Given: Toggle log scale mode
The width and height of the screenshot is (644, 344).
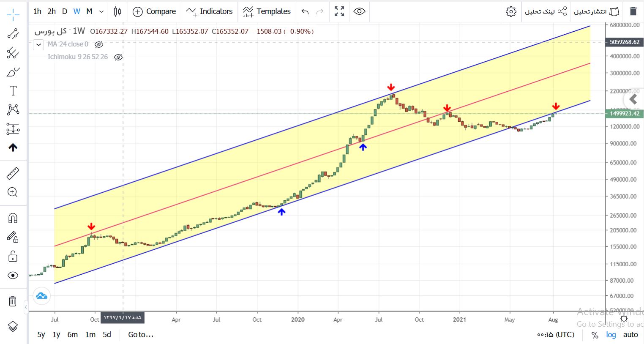Looking at the screenshot, I should pos(611,335).
